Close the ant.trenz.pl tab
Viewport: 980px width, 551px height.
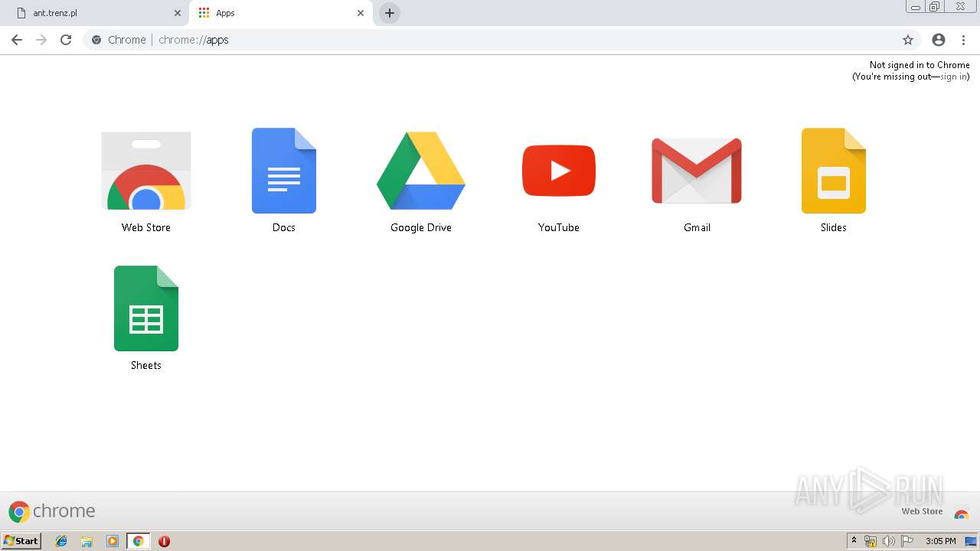[x=178, y=13]
